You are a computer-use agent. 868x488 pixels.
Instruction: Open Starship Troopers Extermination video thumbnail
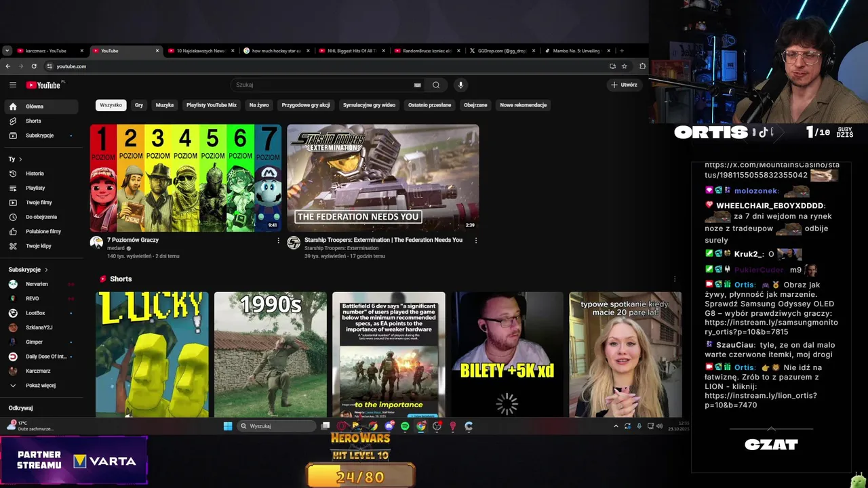pyautogui.click(x=383, y=178)
